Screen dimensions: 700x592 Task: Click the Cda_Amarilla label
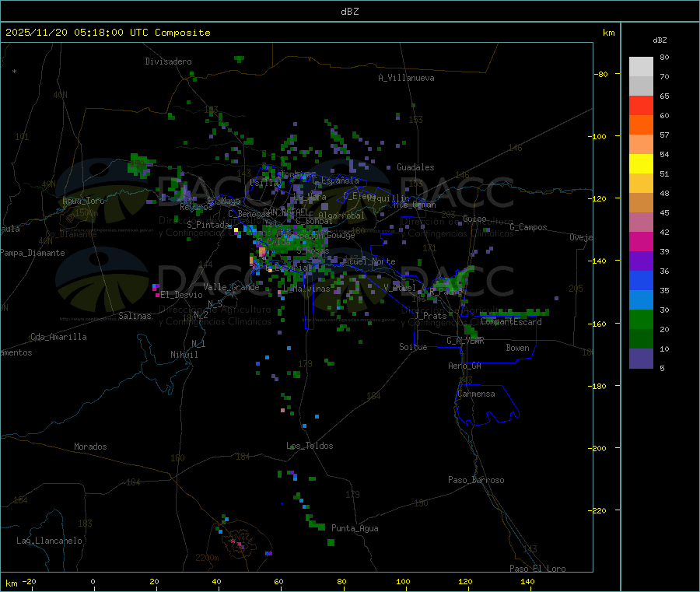pyautogui.click(x=58, y=337)
